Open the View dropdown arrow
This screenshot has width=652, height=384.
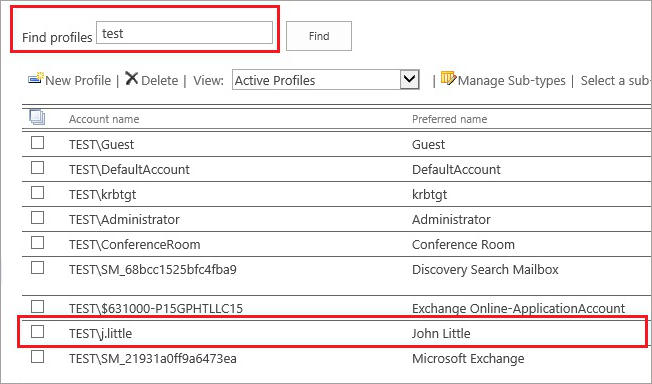pyautogui.click(x=410, y=79)
